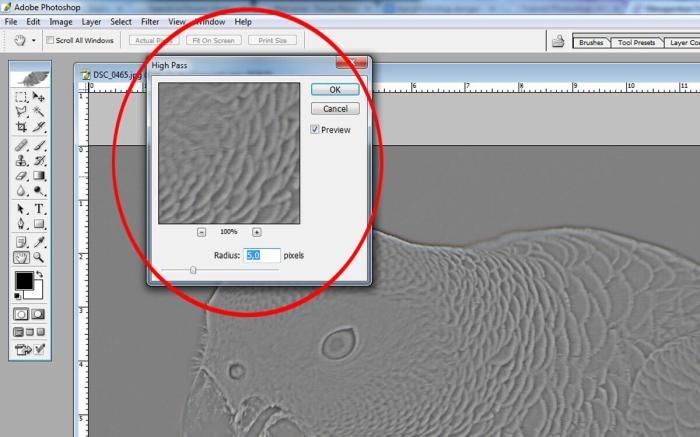This screenshot has height=437, width=700.
Task: Open the Hand tool preset dropdown arrow
Action: tap(33, 41)
